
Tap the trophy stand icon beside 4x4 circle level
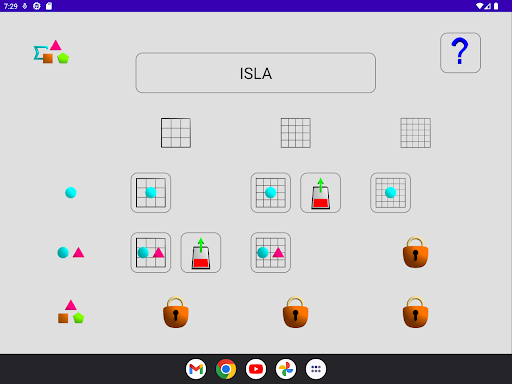tap(321, 193)
